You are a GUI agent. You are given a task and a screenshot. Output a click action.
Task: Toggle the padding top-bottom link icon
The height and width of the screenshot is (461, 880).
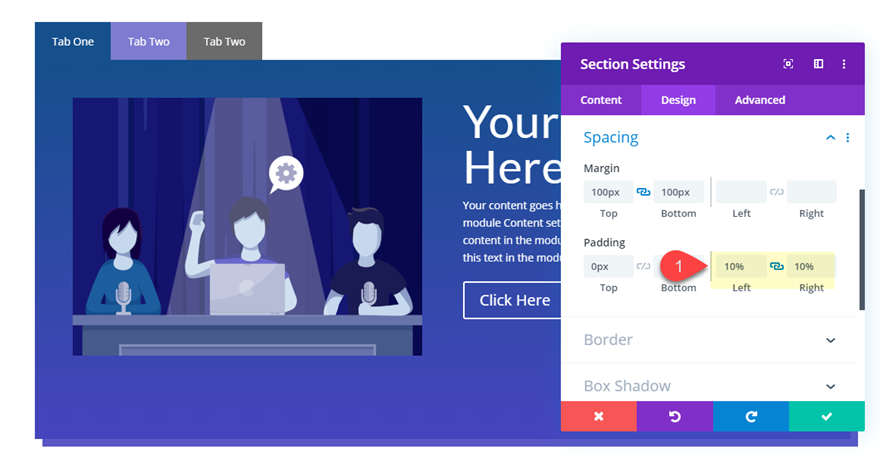click(x=643, y=266)
